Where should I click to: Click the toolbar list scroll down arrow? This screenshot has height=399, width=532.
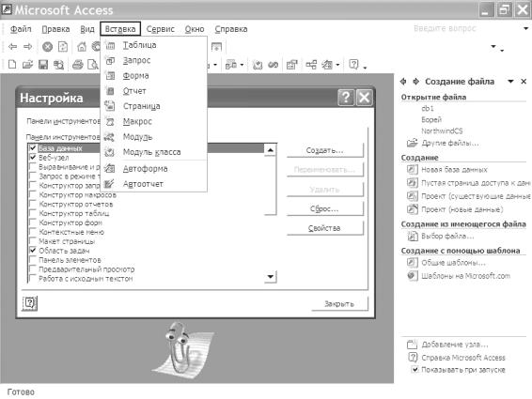coord(270,276)
